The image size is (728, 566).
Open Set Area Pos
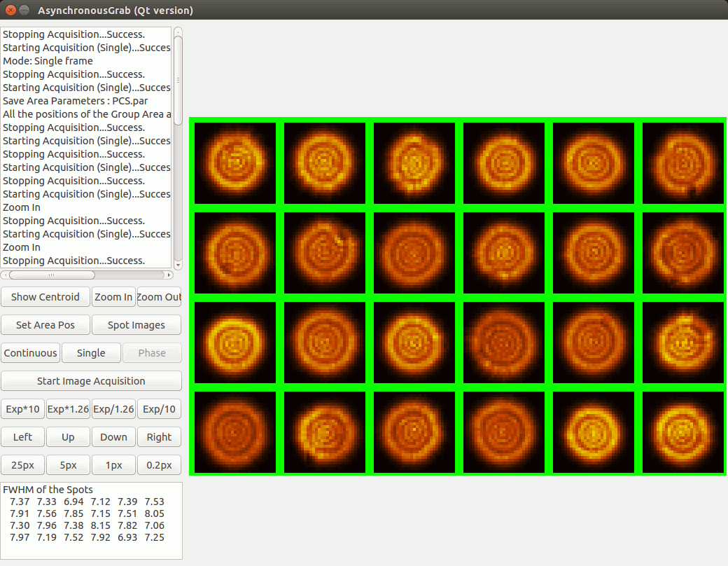(x=45, y=325)
